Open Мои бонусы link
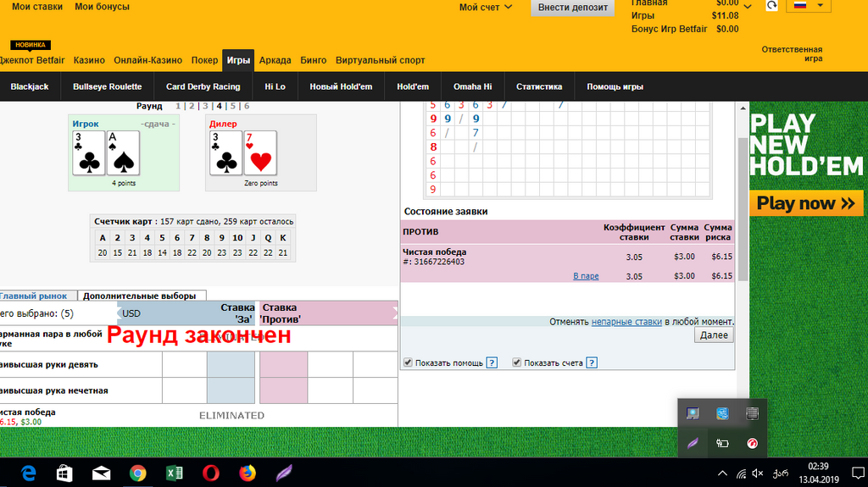Image resolution: width=868 pixels, height=487 pixels. 102,7
